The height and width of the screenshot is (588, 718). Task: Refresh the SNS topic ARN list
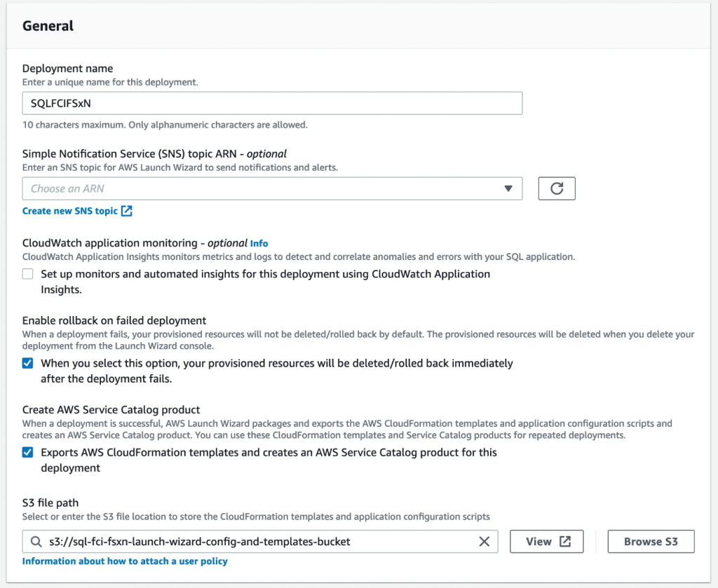coord(556,188)
